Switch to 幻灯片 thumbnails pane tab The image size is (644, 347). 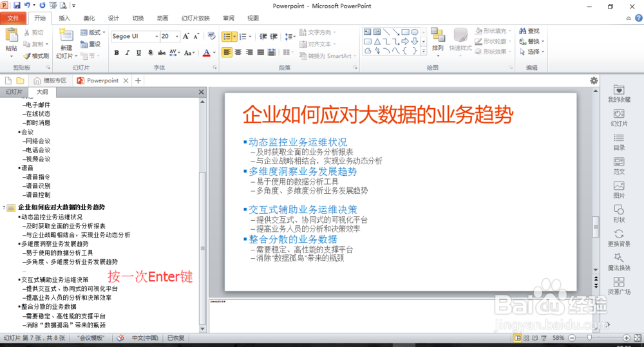pyautogui.click(x=14, y=91)
